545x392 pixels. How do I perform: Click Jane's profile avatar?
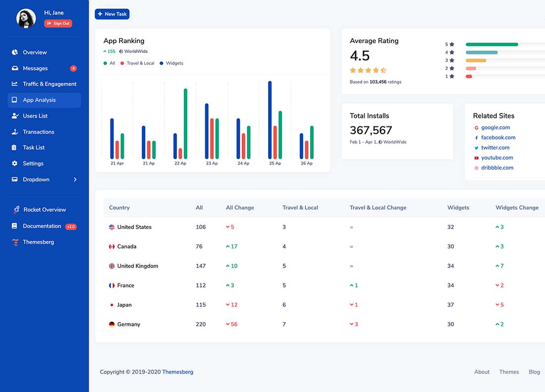click(25, 18)
